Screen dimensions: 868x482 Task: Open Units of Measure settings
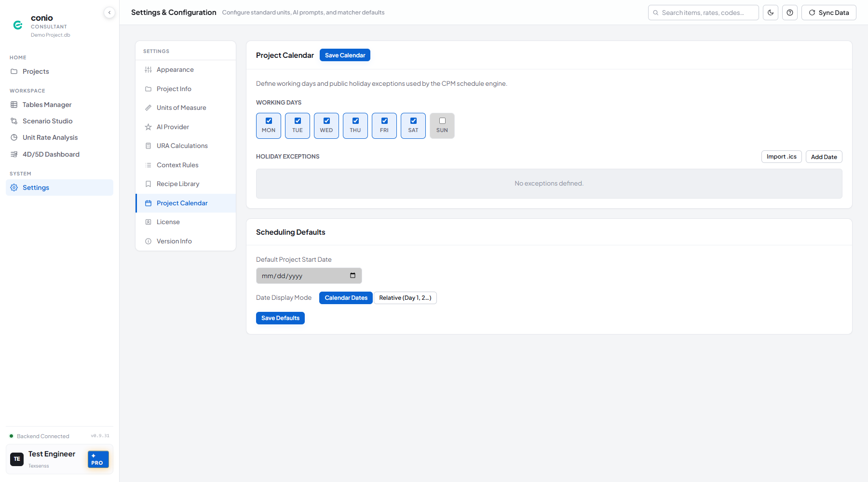pyautogui.click(x=186, y=108)
